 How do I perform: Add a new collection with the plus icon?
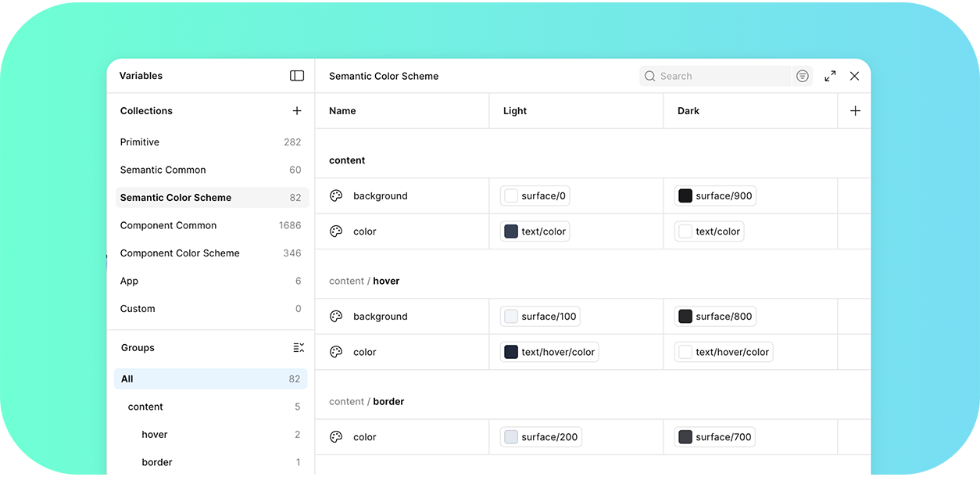tap(297, 110)
